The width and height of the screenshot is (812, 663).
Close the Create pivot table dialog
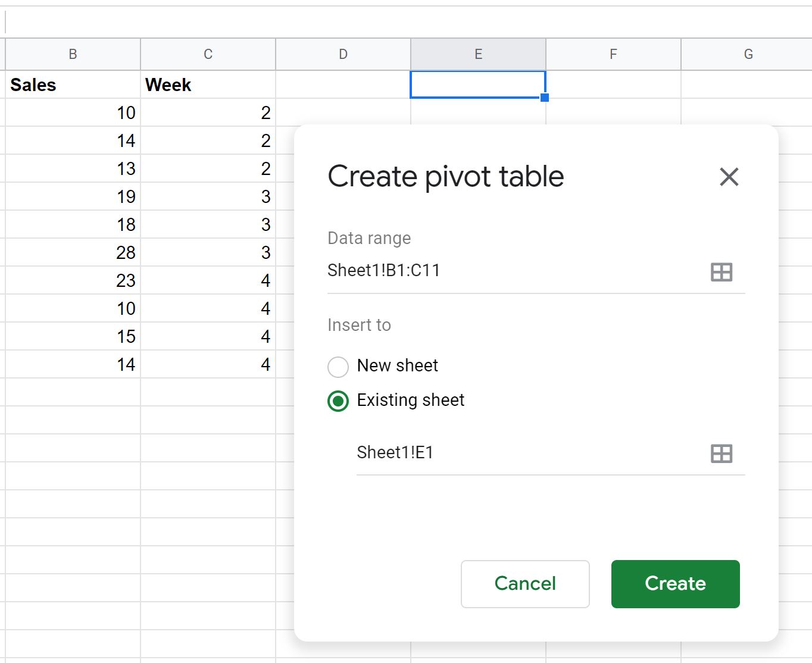point(729,177)
